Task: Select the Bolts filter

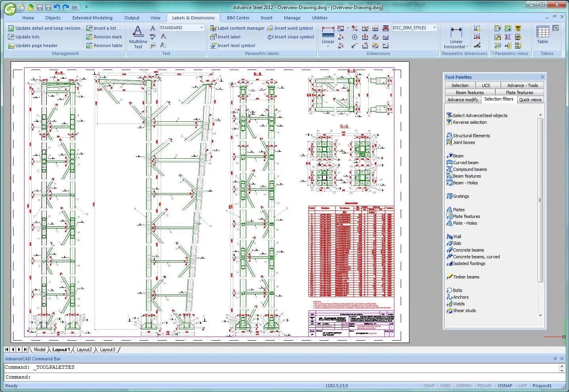Action: (455, 290)
